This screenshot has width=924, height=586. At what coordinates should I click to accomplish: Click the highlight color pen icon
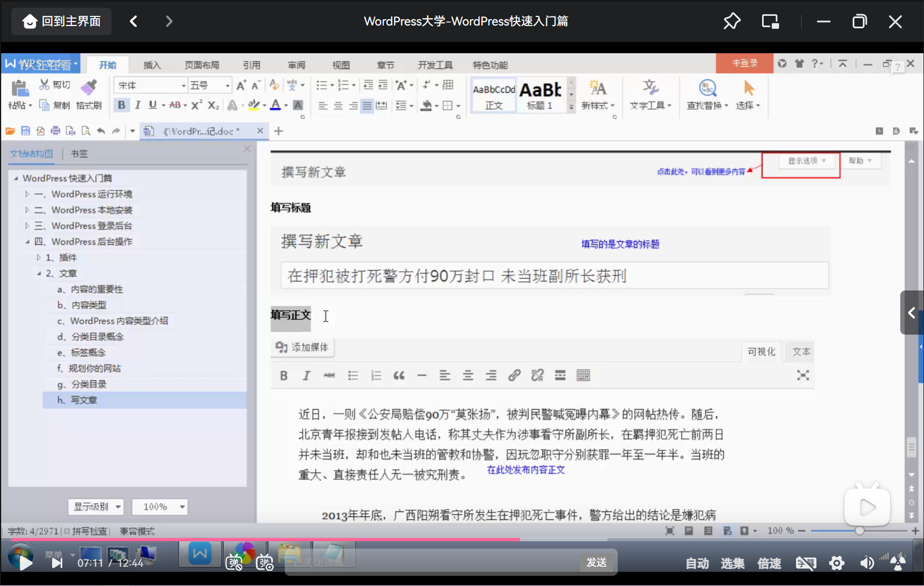click(x=254, y=105)
